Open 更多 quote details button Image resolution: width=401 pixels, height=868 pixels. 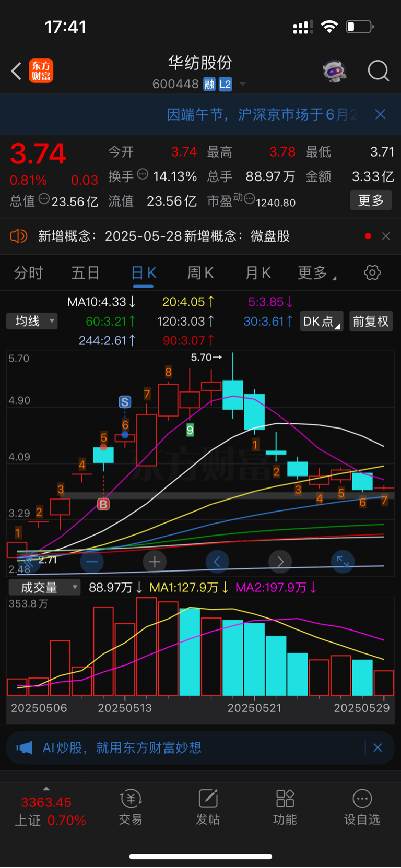(371, 200)
